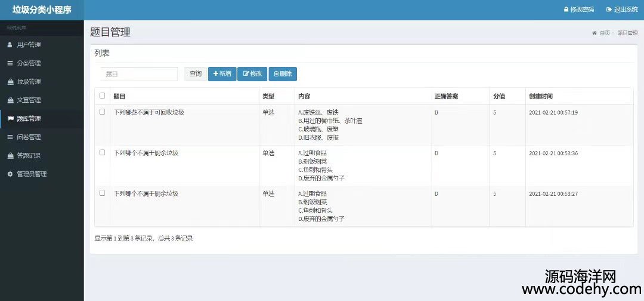Click timestamp 2021-02-21 00:53:36

click(x=553, y=153)
